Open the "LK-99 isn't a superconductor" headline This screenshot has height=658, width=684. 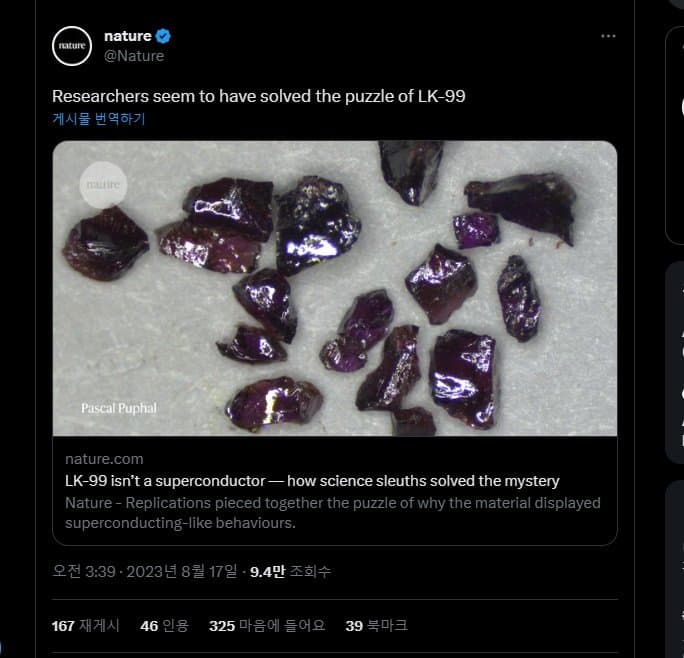coord(312,481)
